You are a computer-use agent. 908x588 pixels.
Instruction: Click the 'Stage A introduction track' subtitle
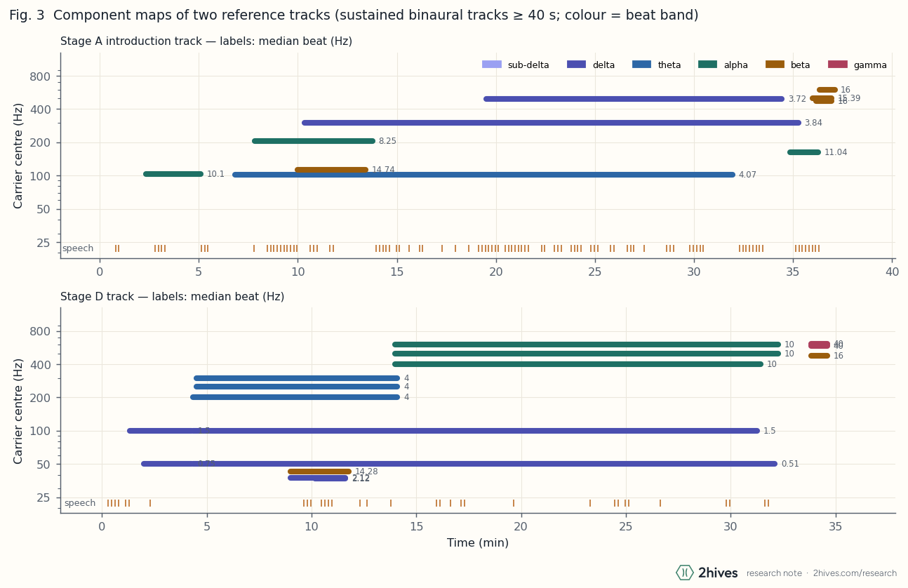tap(206, 41)
